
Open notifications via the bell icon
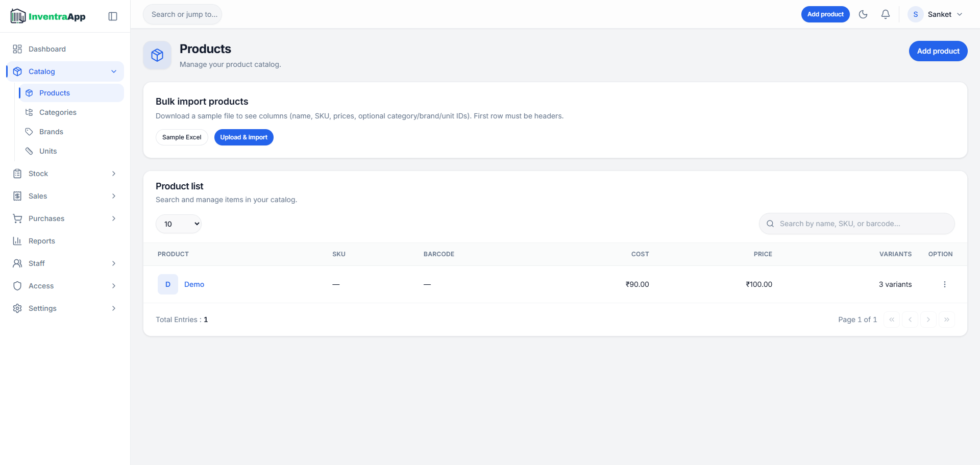coord(886,14)
